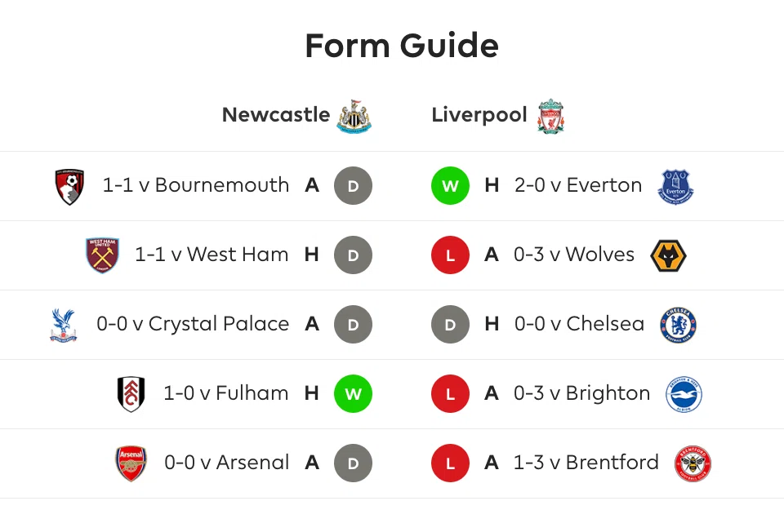The image size is (784, 532).
Task: Click the Arsenal cannon crest
Action: 131,463
